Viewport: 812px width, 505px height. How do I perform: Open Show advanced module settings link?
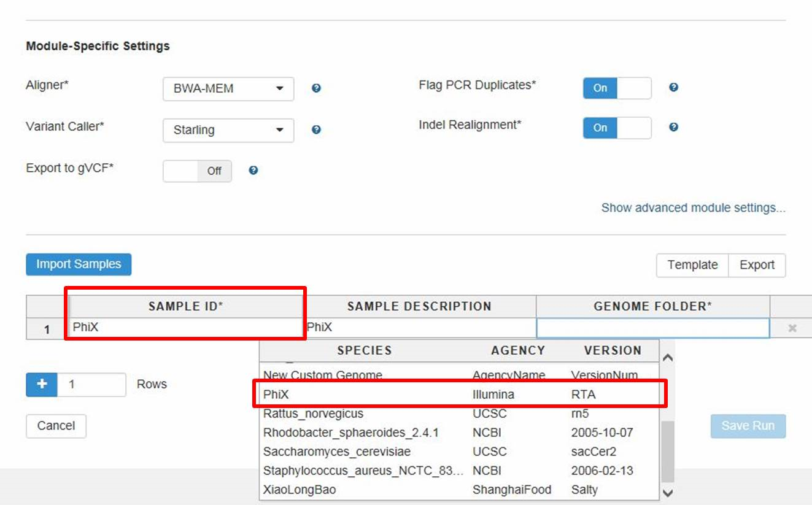pyautogui.click(x=693, y=208)
